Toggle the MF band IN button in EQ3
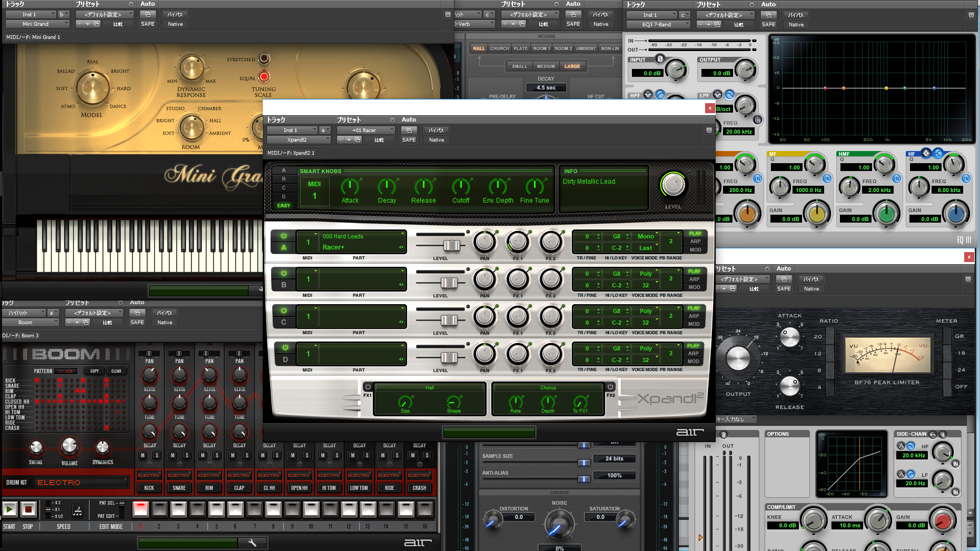 (x=827, y=178)
